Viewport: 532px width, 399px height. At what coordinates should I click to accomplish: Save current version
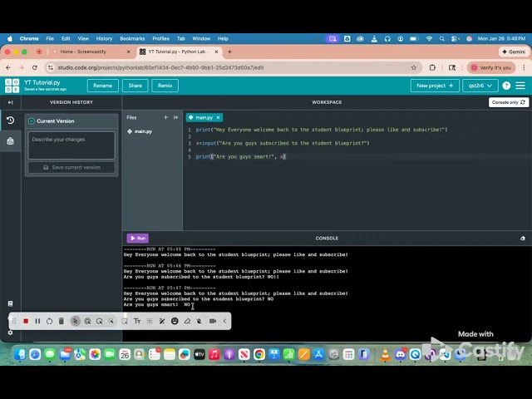pyautogui.click(x=71, y=167)
